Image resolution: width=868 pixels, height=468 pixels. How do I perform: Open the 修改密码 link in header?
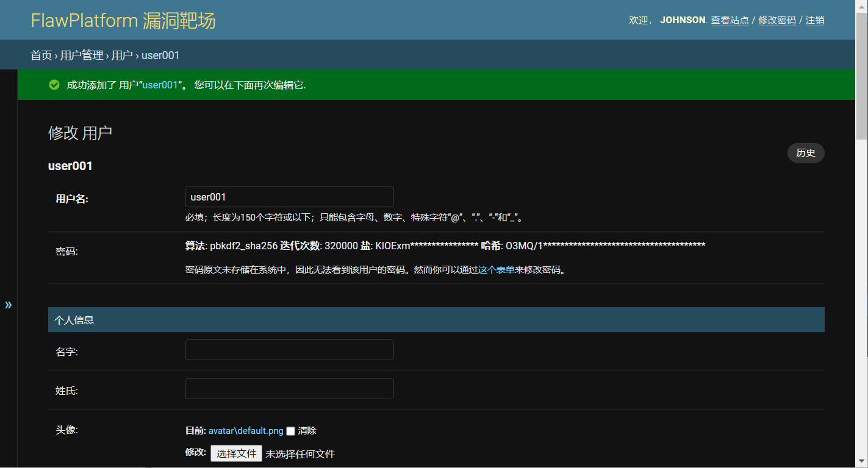pyautogui.click(x=777, y=20)
